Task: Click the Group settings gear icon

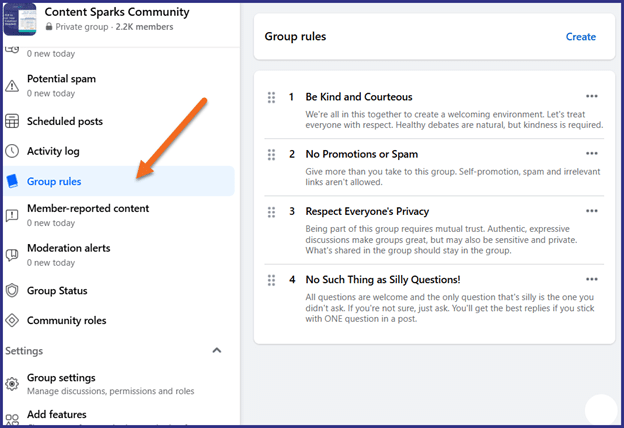Action: (12, 384)
